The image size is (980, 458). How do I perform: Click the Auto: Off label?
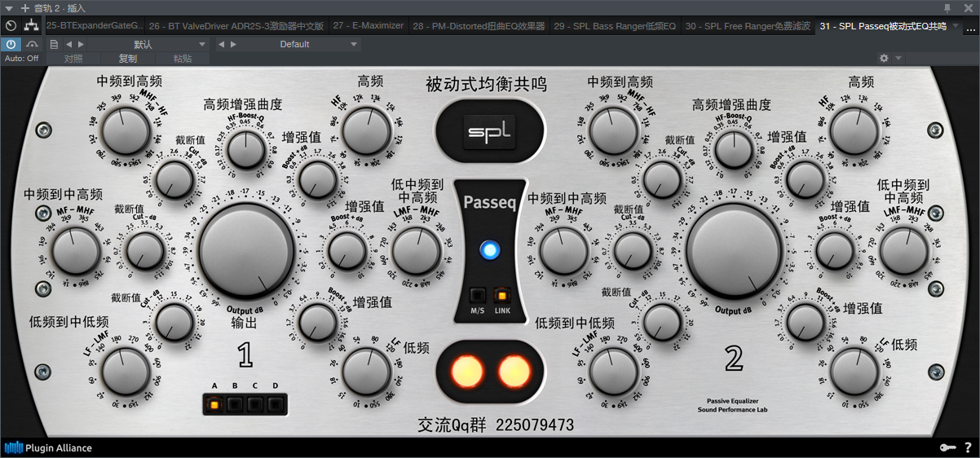coord(21,59)
